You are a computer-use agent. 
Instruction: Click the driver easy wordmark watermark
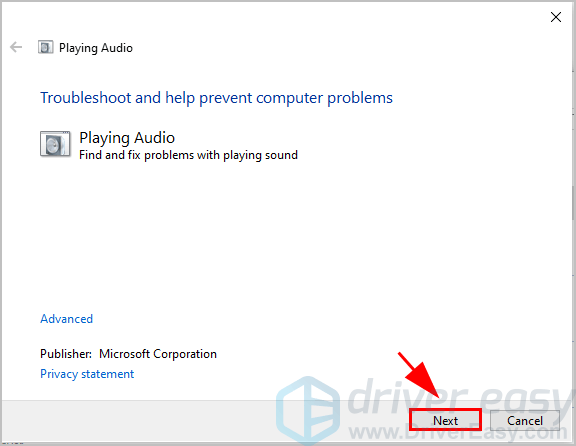[459, 397]
